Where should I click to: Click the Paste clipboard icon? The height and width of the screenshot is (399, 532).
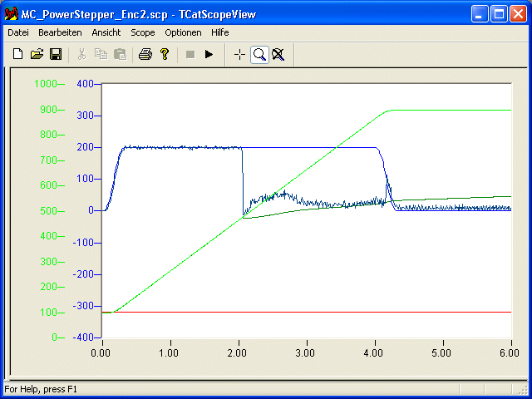(120, 54)
